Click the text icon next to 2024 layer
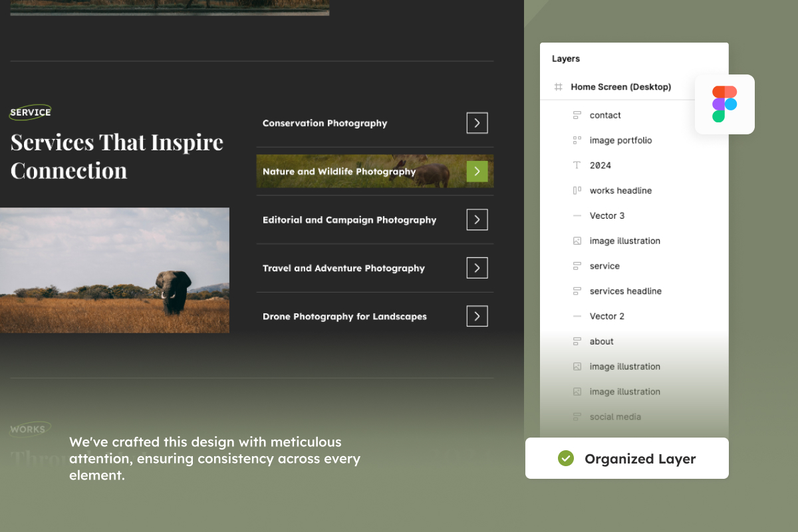The height and width of the screenshot is (532, 798). 577,166
